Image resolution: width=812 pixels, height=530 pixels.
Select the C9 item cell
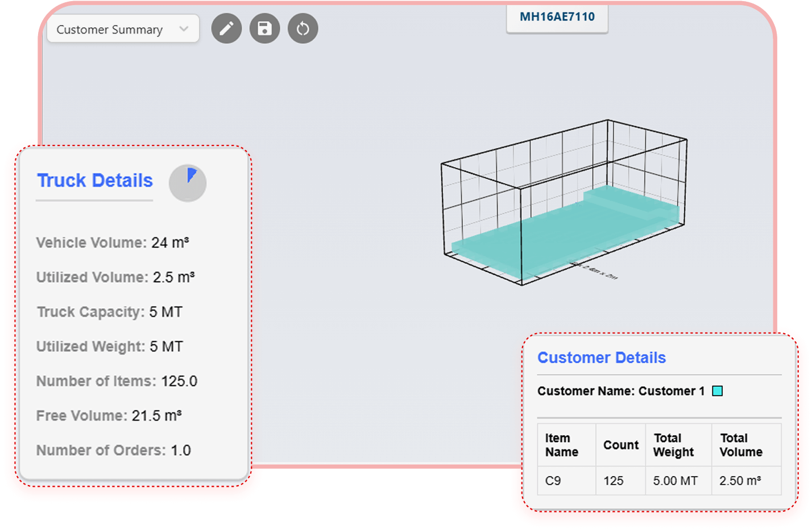pos(553,481)
